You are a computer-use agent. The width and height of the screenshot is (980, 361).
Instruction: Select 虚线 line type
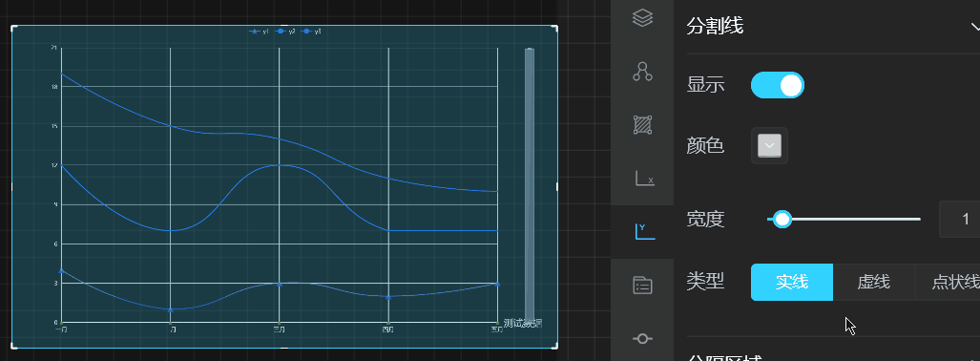(874, 282)
